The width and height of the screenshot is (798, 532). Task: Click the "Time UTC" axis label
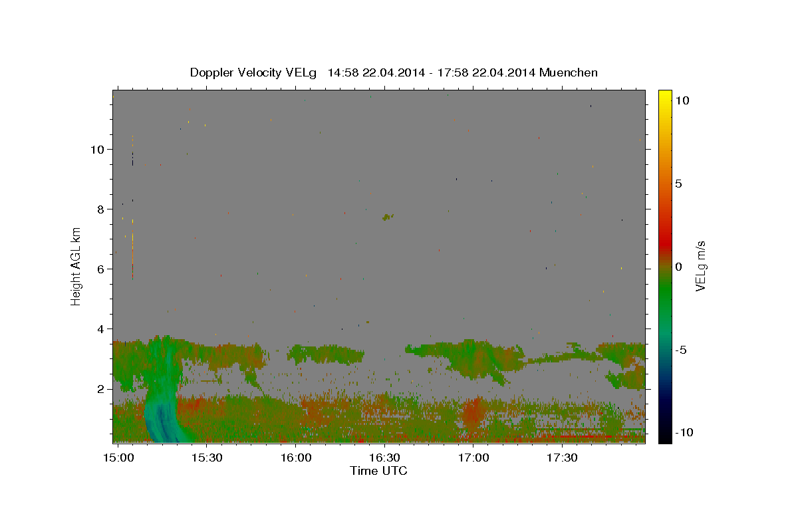pos(378,471)
